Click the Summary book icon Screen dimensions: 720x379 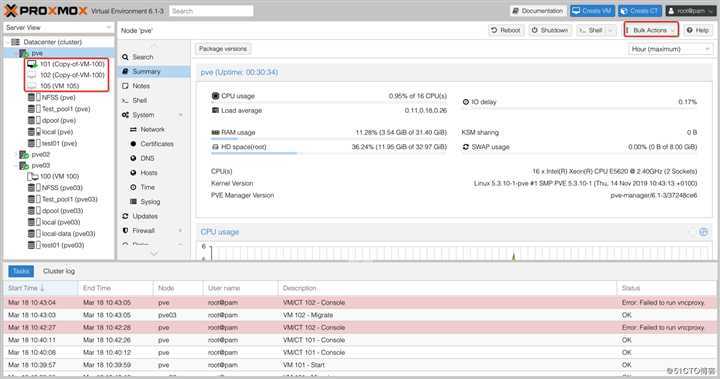125,72
